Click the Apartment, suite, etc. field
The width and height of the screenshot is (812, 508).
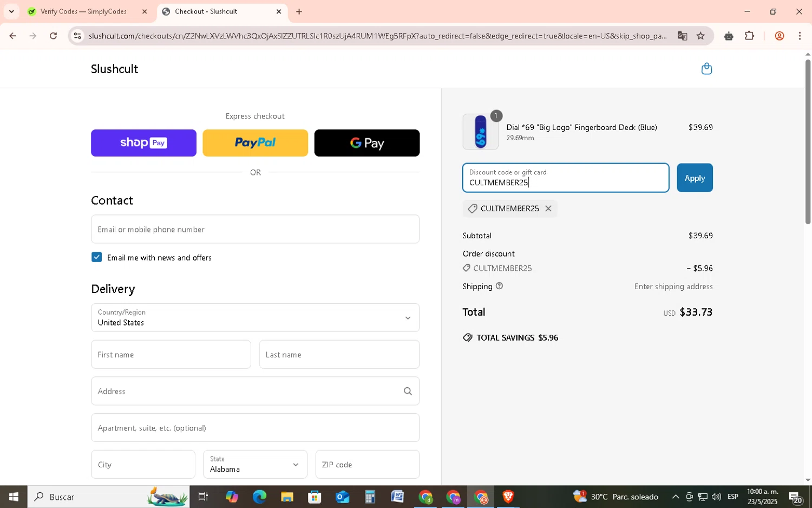(255, 428)
